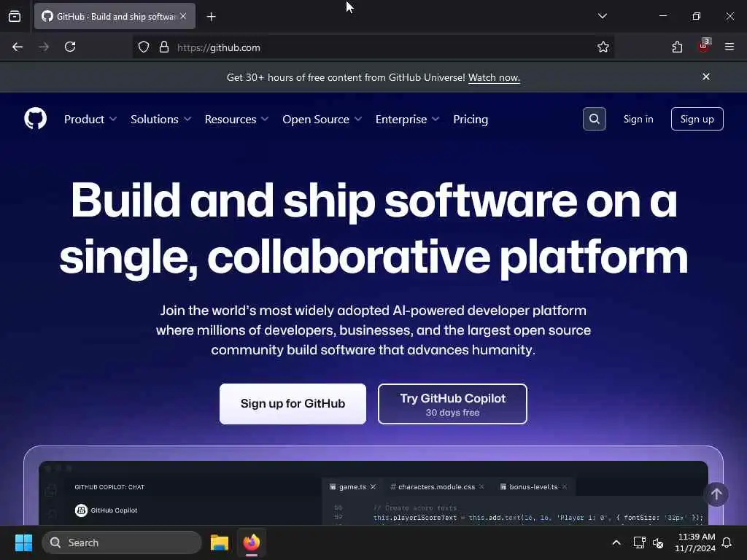
Task: Select the GitHub browser tab
Action: click(x=115, y=16)
